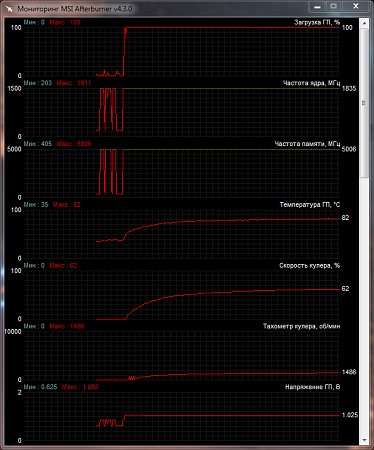This screenshot has width=374, height=450.
Task: Click current temperature reading 82
Action: click(345, 218)
